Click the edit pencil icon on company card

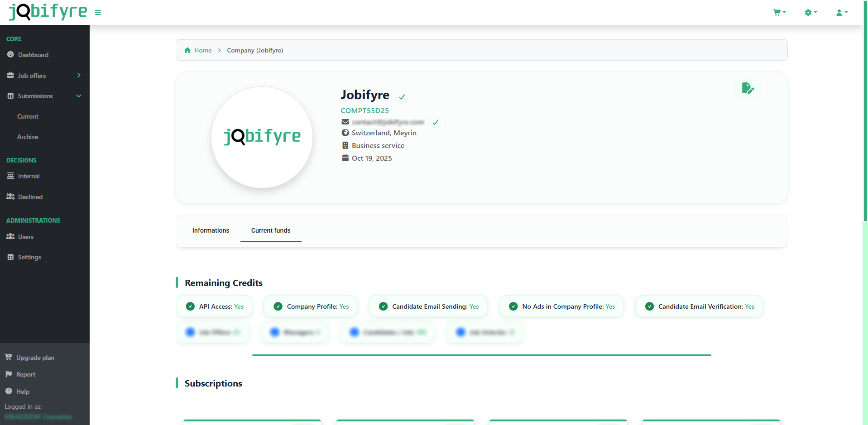(748, 88)
